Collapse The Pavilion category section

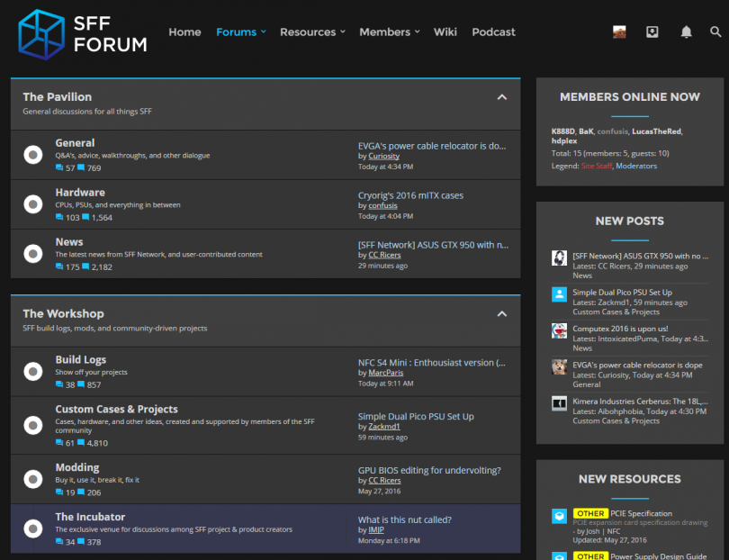(502, 97)
